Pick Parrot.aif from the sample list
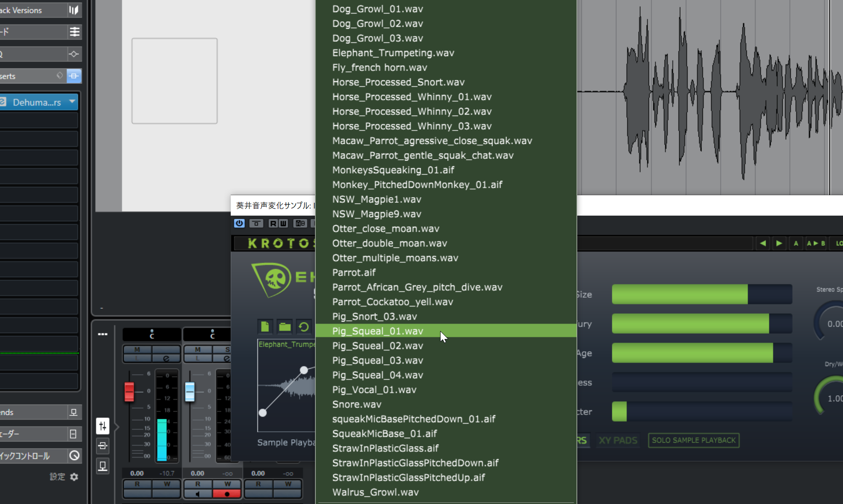Image resolution: width=843 pixels, height=504 pixels. pyautogui.click(x=446, y=272)
